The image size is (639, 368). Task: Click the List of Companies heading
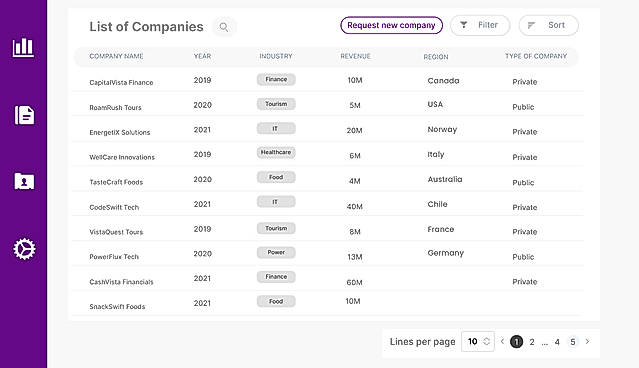[x=146, y=26]
